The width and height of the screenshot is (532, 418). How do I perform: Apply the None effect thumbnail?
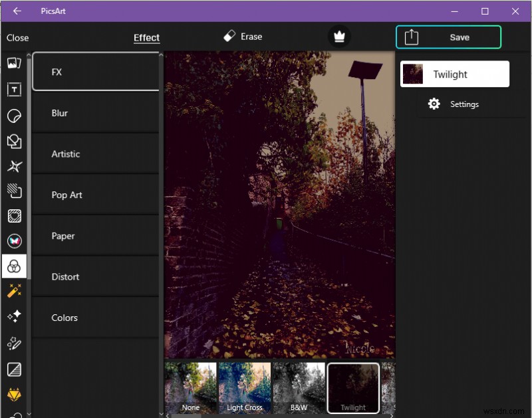point(190,388)
